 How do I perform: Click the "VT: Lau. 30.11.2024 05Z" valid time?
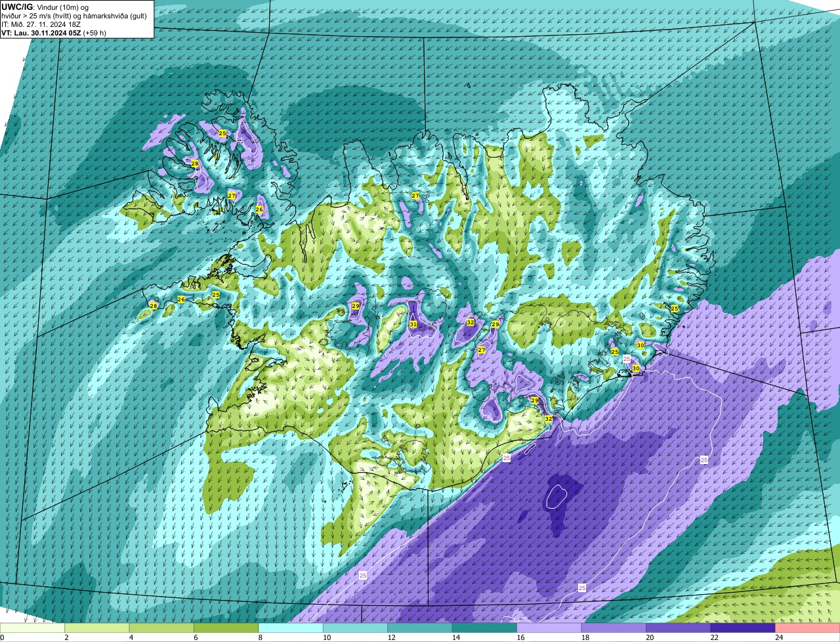click(41, 33)
